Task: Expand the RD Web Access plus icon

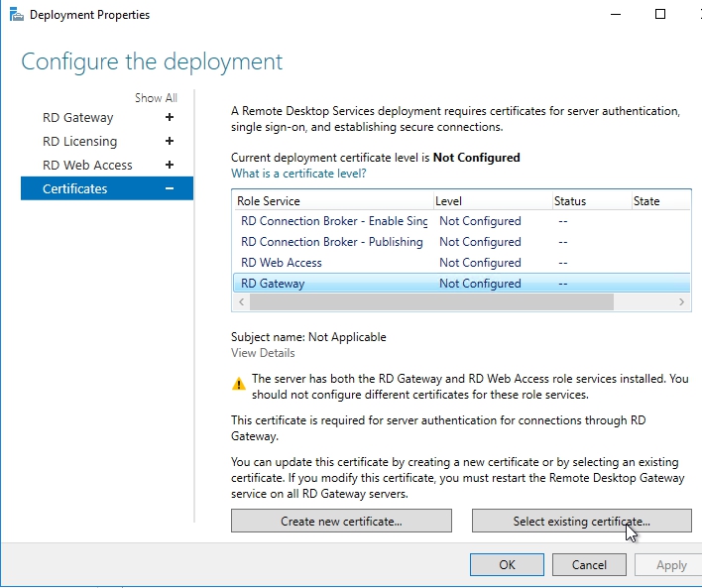Action: [170, 166]
